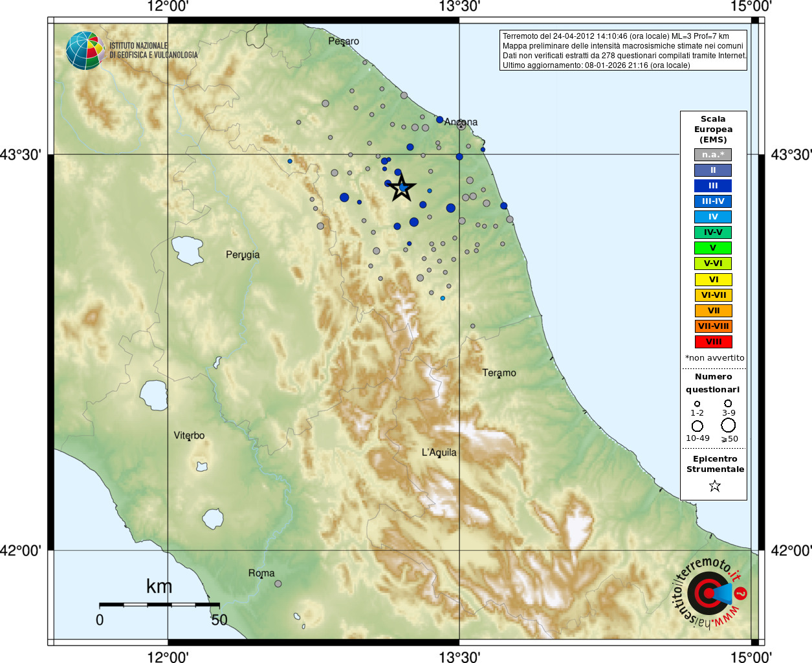Click the Teramo city label
Screen dimensions: 812x663
pos(499,373)
